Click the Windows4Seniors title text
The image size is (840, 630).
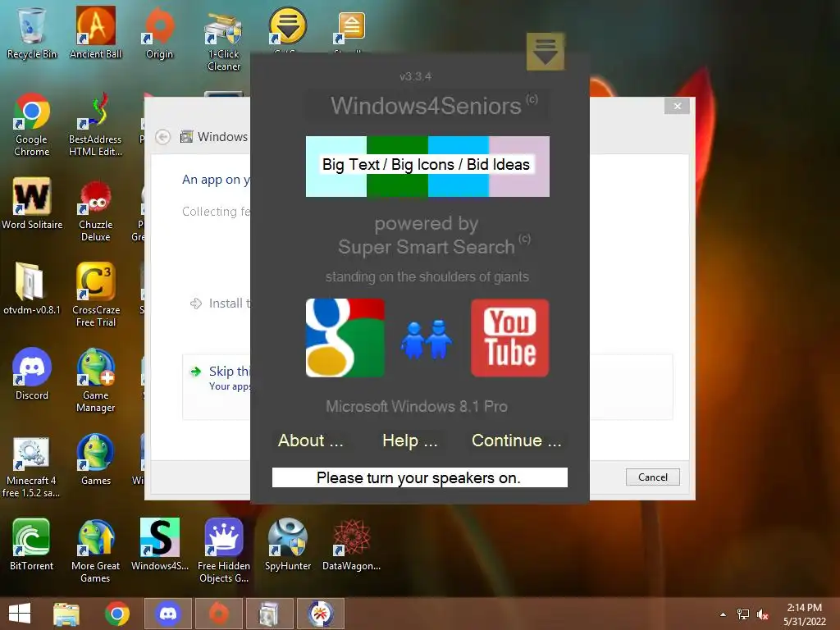click(x=426, y=106)
